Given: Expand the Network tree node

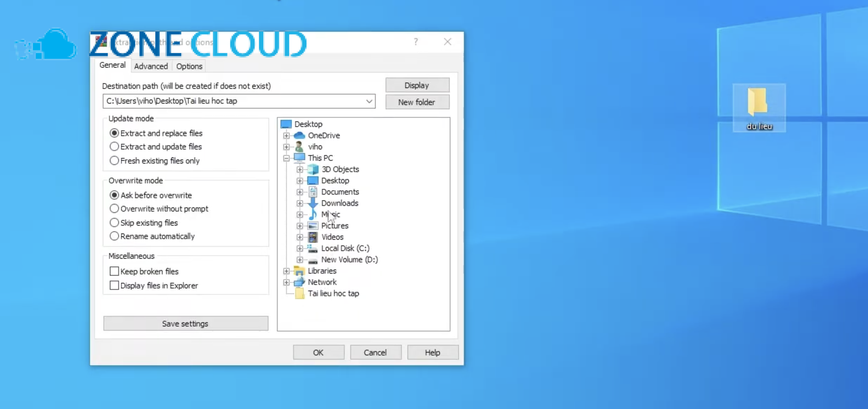Looking at the screenshot, I should 286,282.
